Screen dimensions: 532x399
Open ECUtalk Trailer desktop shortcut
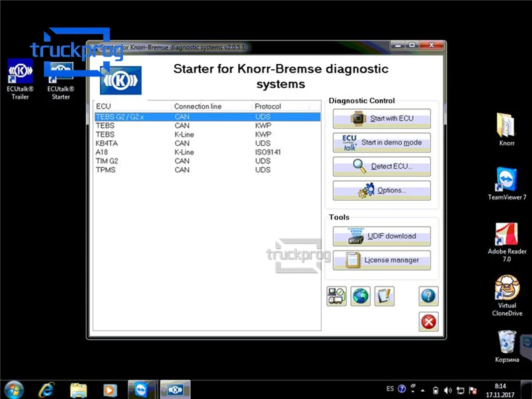pyautogui.click(x=21, y=79)
